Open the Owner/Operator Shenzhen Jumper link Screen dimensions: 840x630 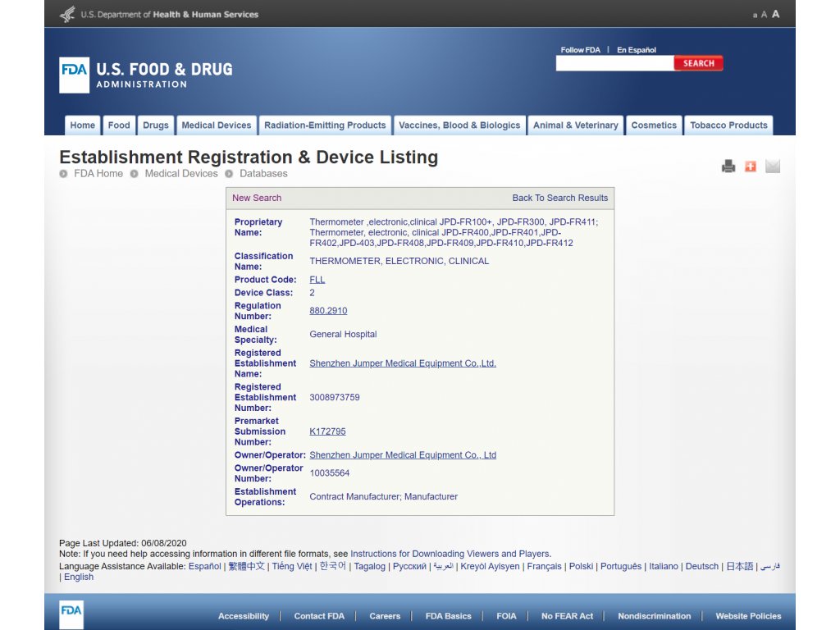click(x=403, y=454)
